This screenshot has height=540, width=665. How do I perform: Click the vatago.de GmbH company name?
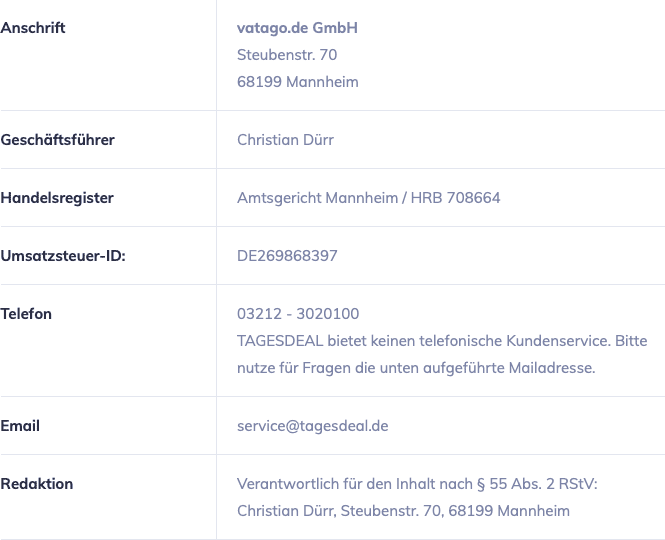(x=297, y=28)
